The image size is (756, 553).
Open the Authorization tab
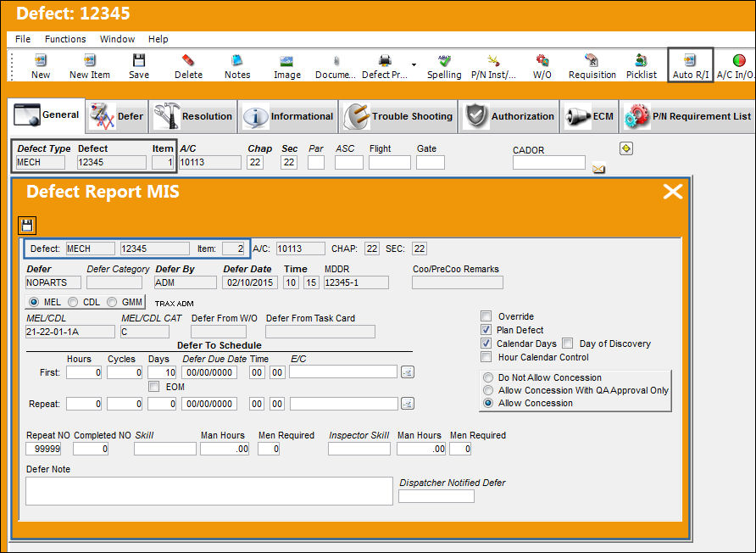tap(509, 116)
